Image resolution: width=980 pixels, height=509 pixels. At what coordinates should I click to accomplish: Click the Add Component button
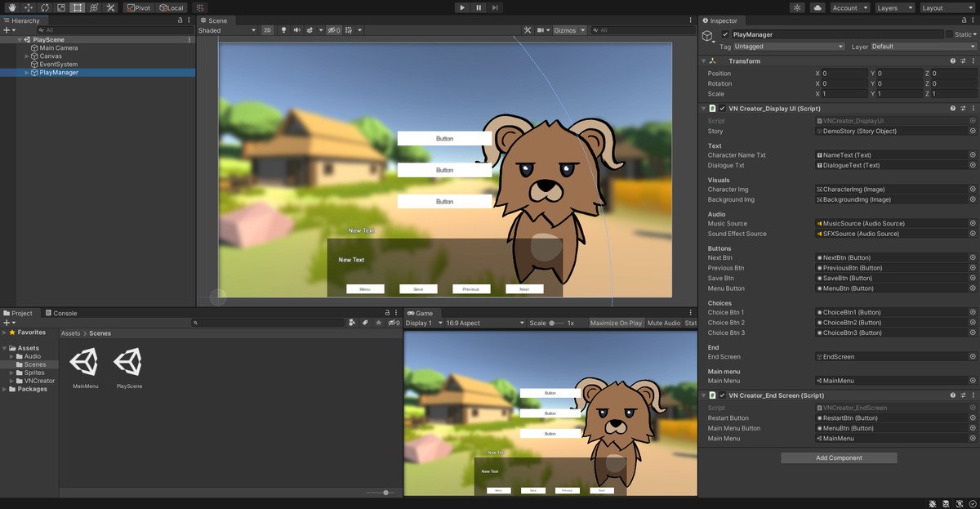[839, 458]
